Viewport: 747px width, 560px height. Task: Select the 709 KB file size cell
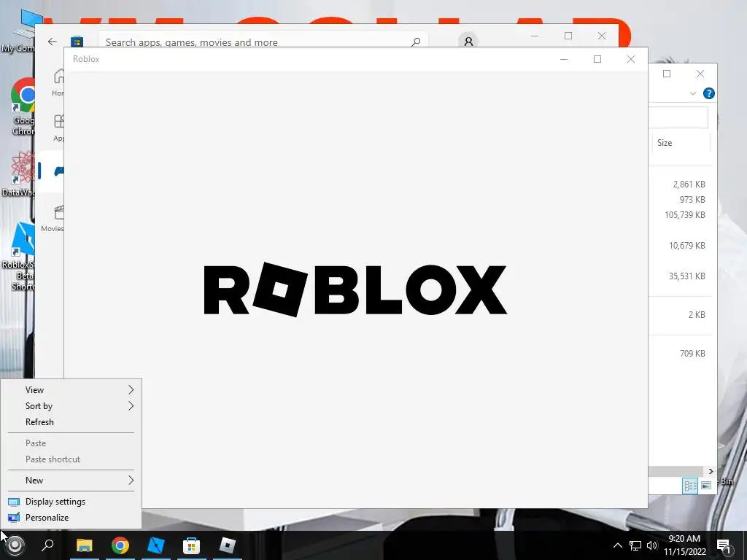tap(692, 354)
